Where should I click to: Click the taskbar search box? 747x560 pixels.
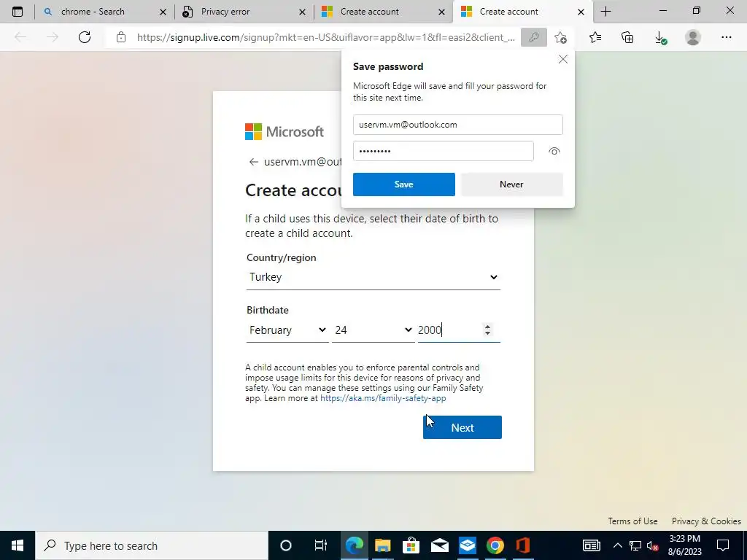(152, 545)
